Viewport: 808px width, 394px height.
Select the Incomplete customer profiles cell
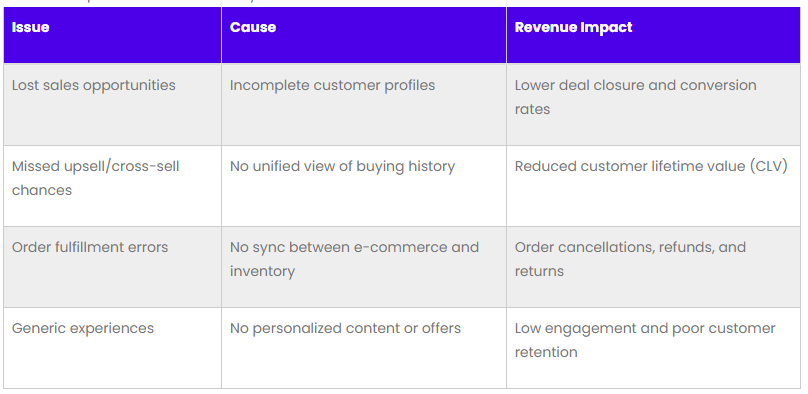pyautogui.click(x=364, y=105)
